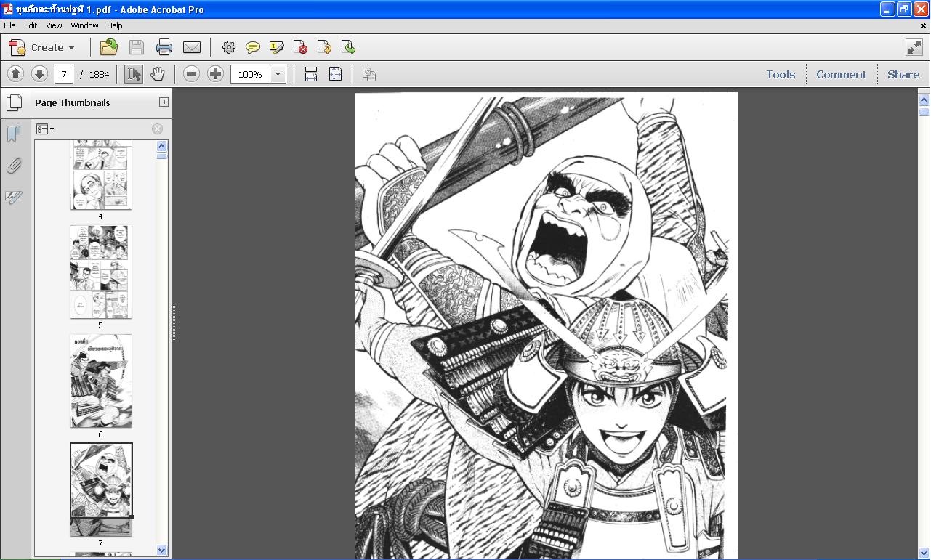Open the Help menu

tap(115, 25)
